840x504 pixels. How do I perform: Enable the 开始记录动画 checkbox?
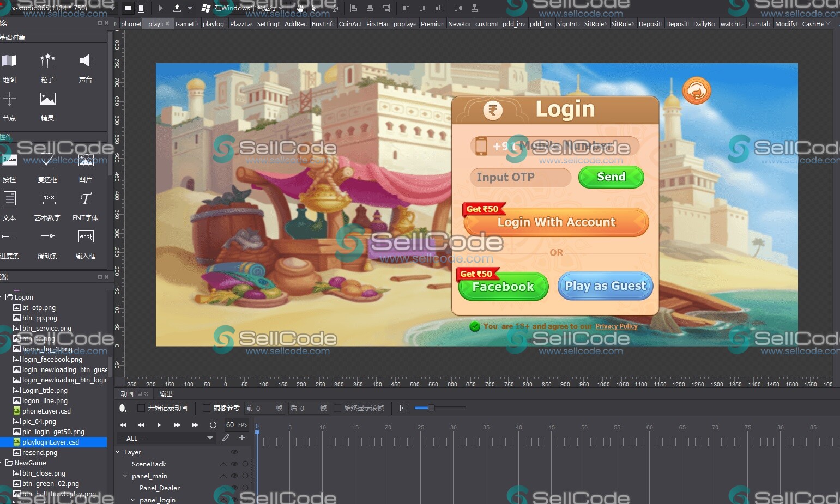click(x=141, y=408)
